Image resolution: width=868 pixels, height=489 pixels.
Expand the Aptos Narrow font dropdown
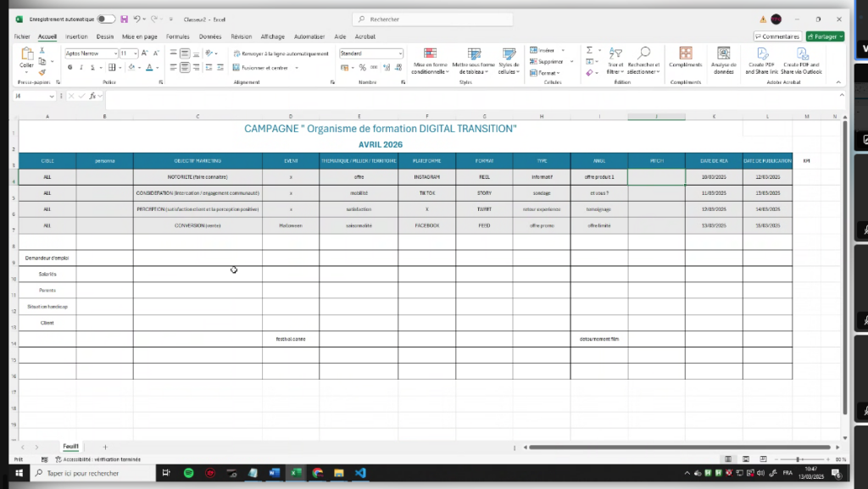point(115,53)
